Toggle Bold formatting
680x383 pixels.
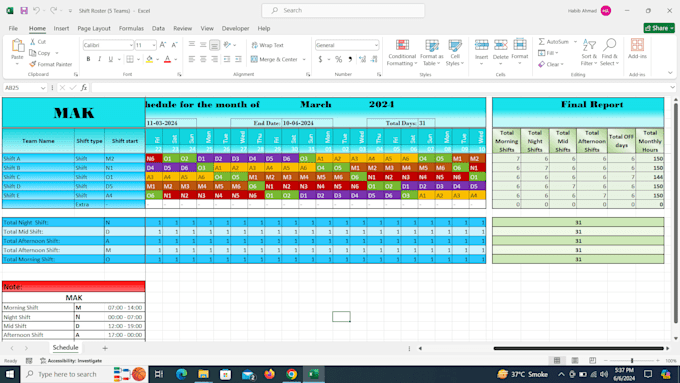(88, 59)
